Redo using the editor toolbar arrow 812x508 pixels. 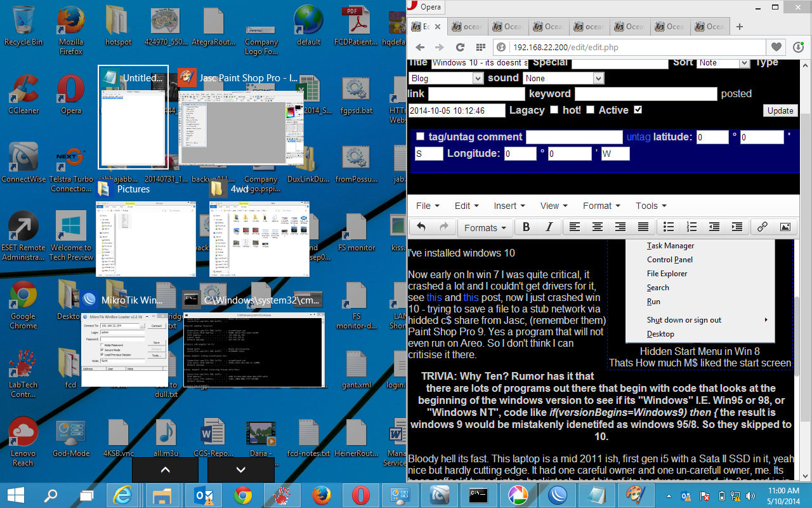[x=443, y=227]
